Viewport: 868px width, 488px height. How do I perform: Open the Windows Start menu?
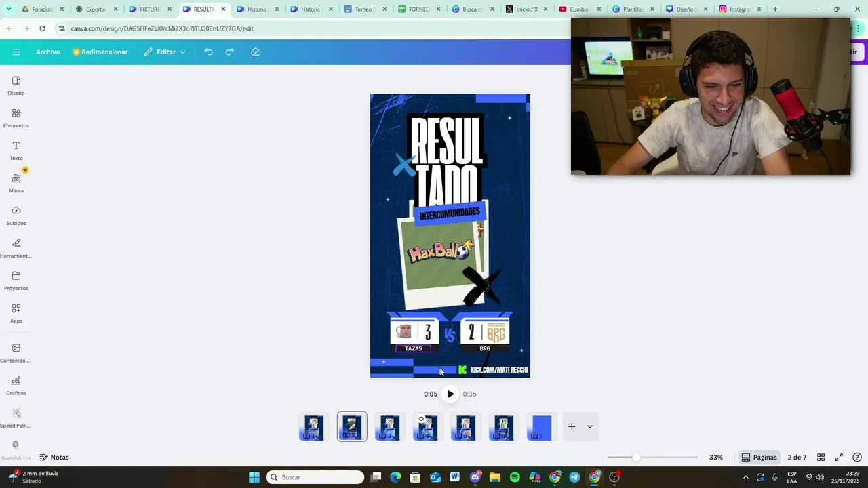[x=254, y=477]
